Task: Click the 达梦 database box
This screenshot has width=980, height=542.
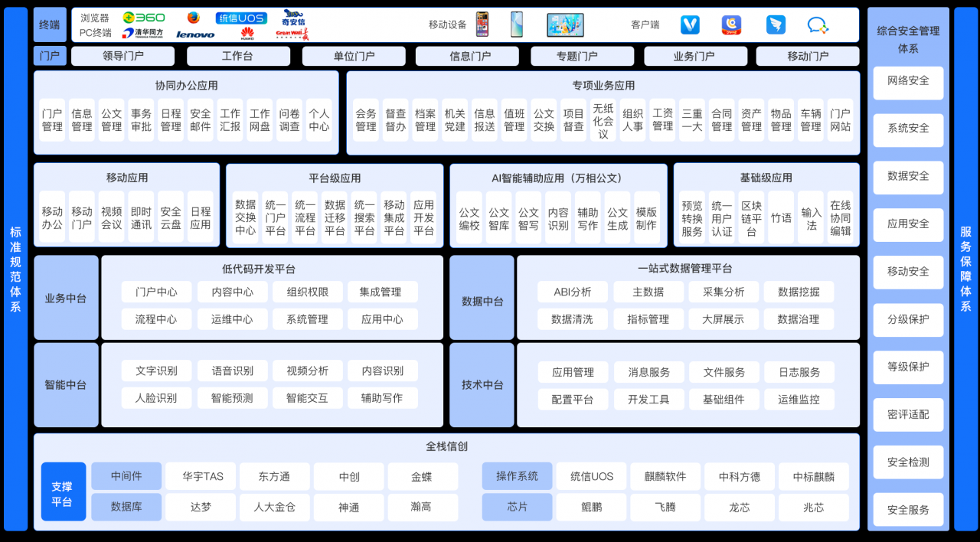Action: 201,507
